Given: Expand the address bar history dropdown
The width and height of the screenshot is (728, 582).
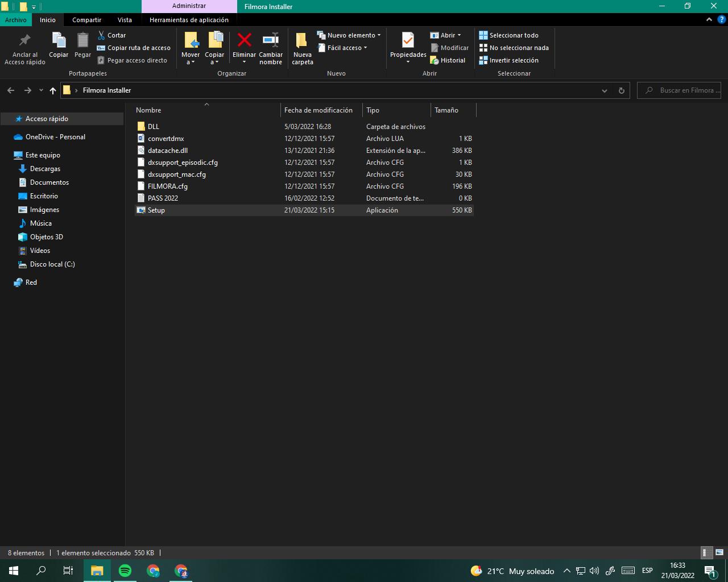Looking at the screenshot, I should pos(605,90).
